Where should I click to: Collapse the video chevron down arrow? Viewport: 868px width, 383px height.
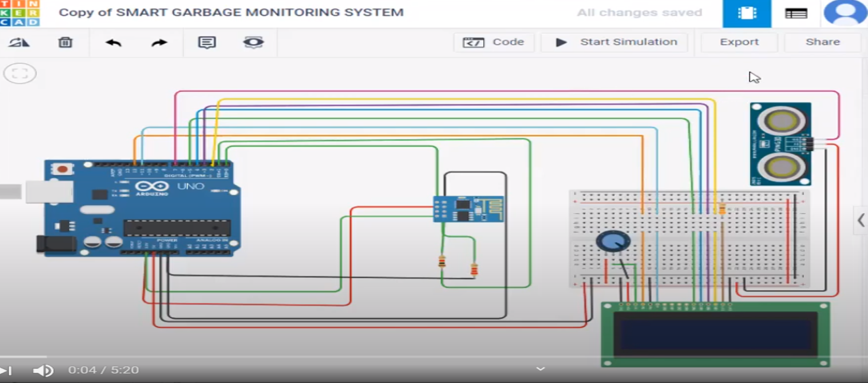coord(541,369)
